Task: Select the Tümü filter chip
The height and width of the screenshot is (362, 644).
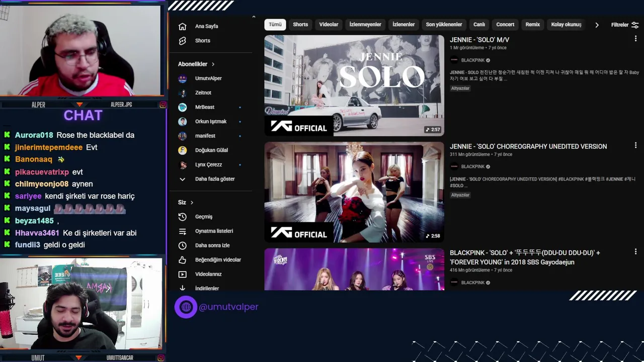Action: click(x=275, y=25)
